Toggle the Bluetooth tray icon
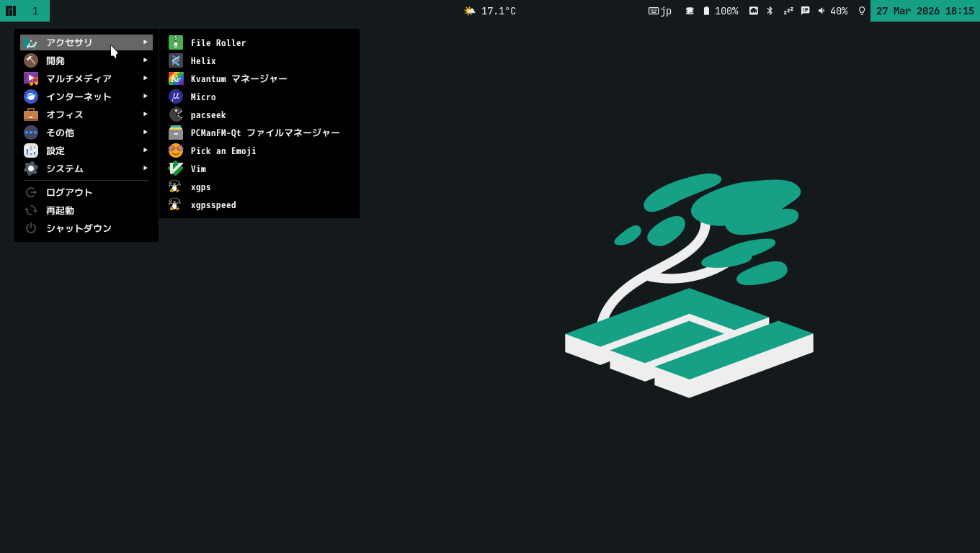 click(x=770, y=11)
